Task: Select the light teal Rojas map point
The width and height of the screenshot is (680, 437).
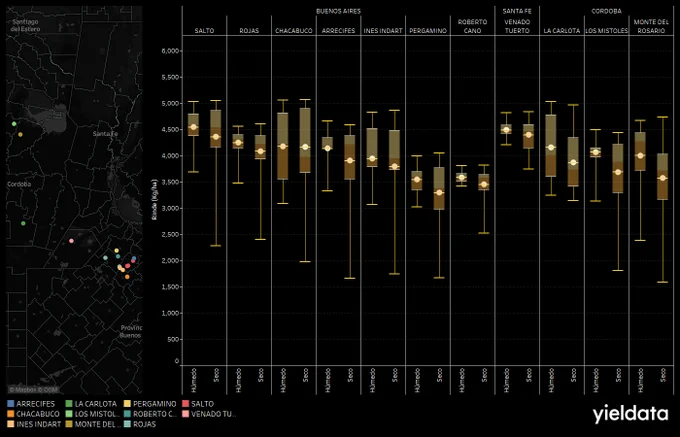Action: (x=105, y=258)
